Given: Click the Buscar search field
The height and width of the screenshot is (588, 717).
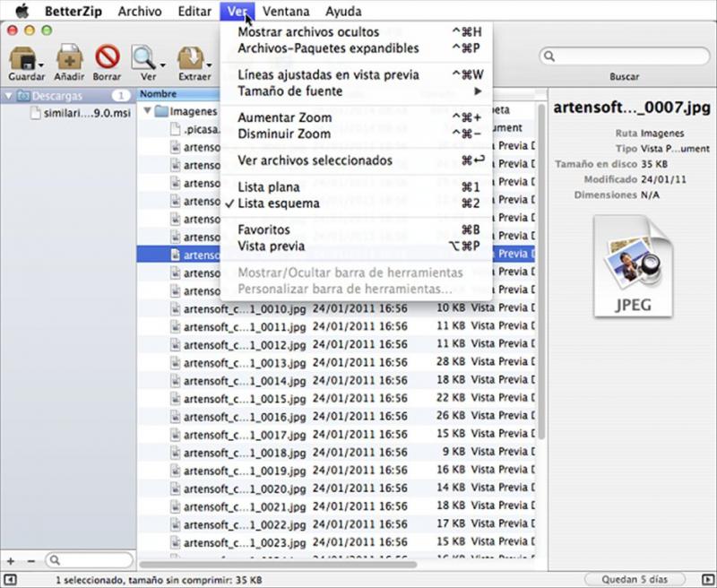Looking at the screenshot, I should click(625, 56).
